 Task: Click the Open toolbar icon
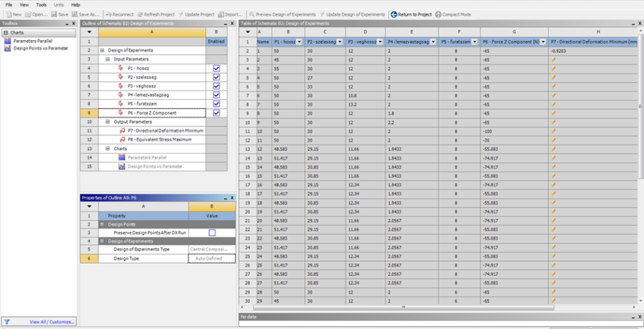pos(28,14)
